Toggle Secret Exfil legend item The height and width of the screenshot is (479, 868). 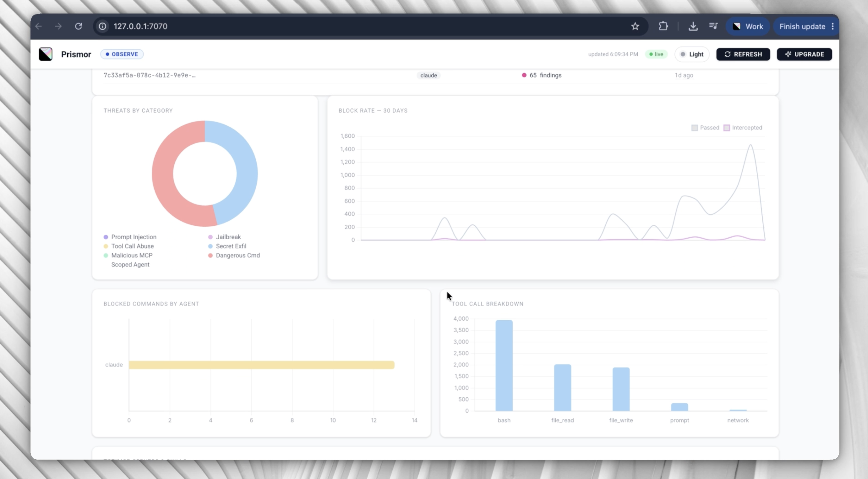(x=227, y=246)
